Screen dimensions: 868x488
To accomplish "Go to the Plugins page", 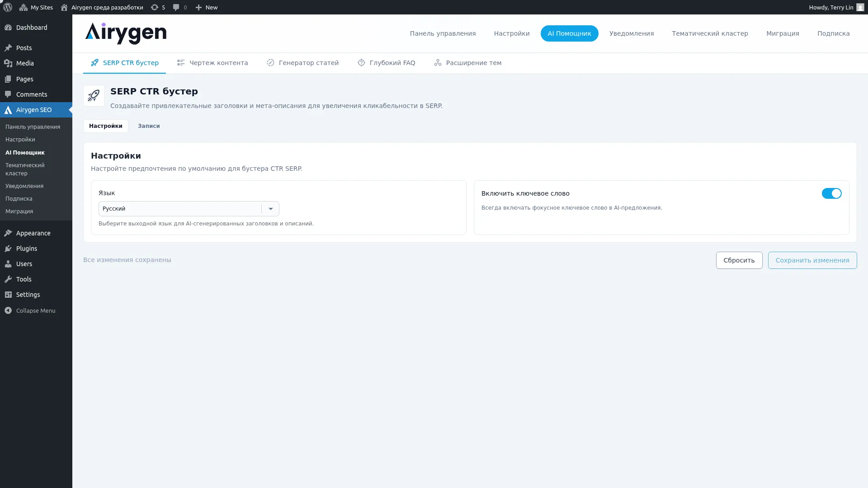I will tap(36, 249).
